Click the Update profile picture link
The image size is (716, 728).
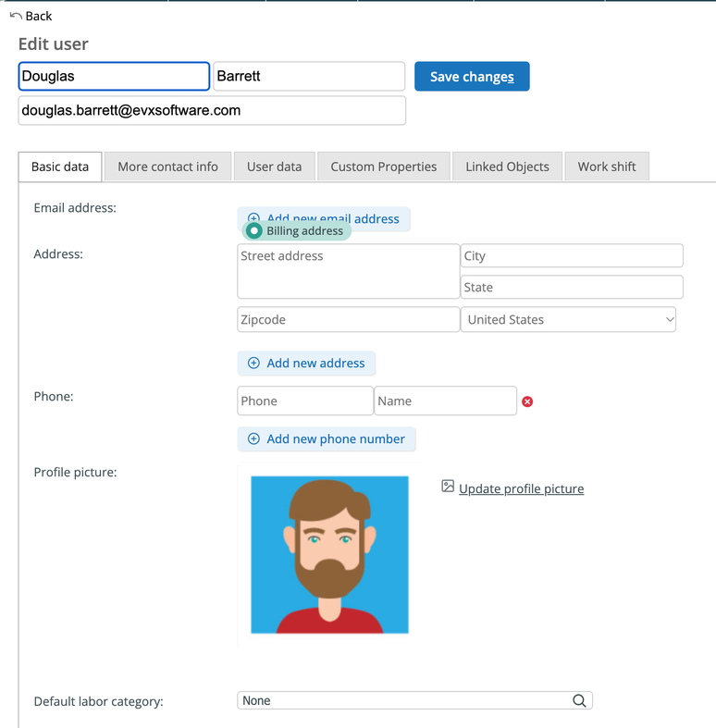pyautogui.click(x=521, y=488)
